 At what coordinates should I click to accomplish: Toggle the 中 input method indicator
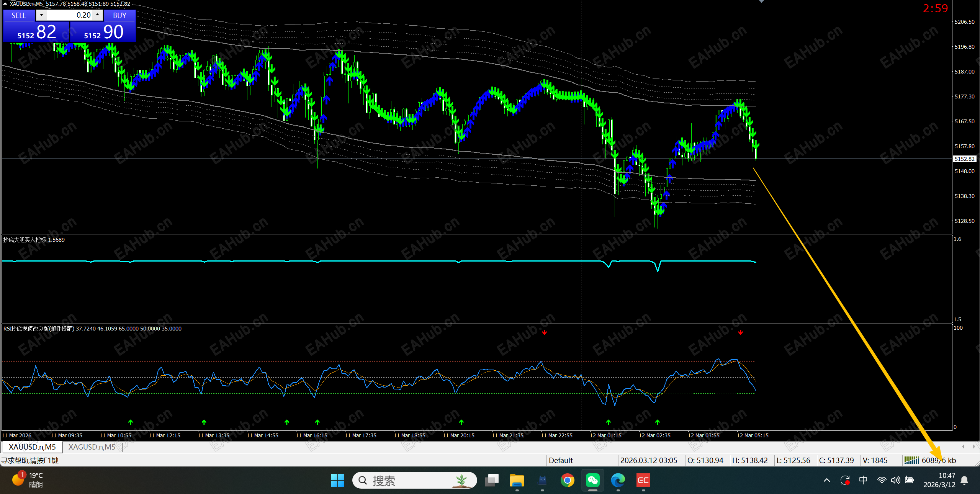863,480
